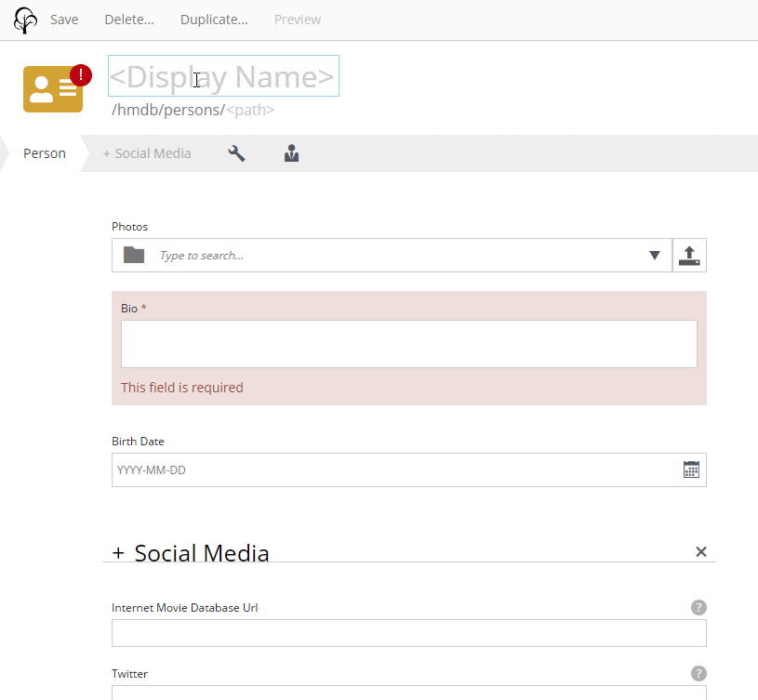Viewport: 758px width, 700px height.
Task: Click the path field after /hmdb/persons/
Action: (250, 110)
